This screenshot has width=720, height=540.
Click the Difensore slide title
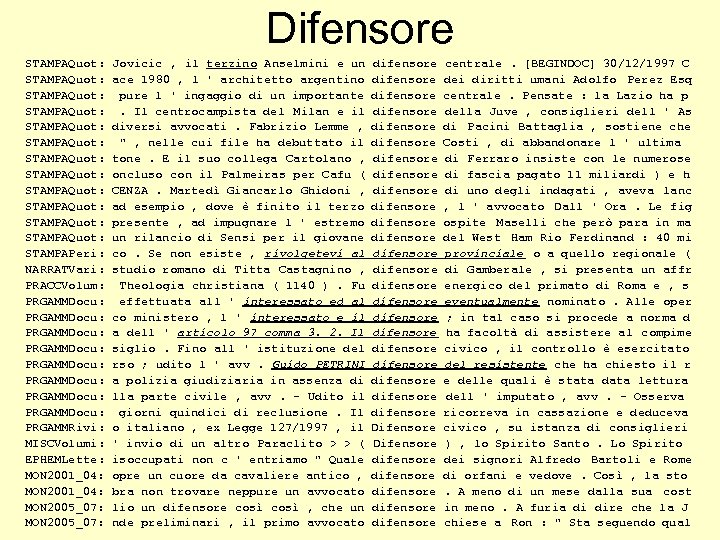[360, 28]
